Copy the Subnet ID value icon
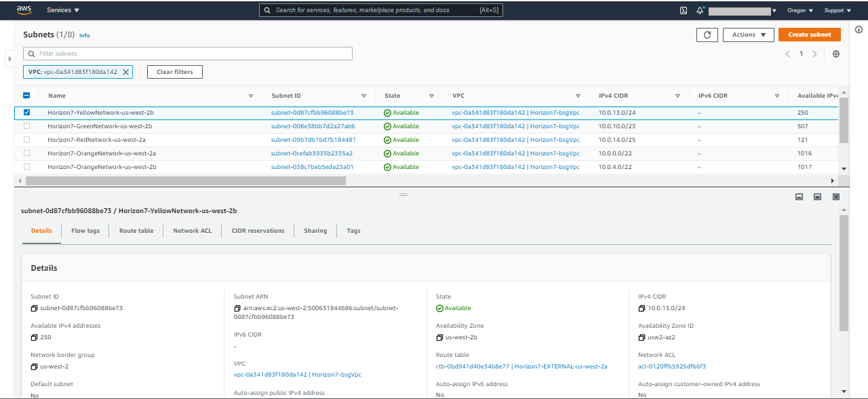The height and width of the screenshot is (399, 868). [x=34, y=309]
